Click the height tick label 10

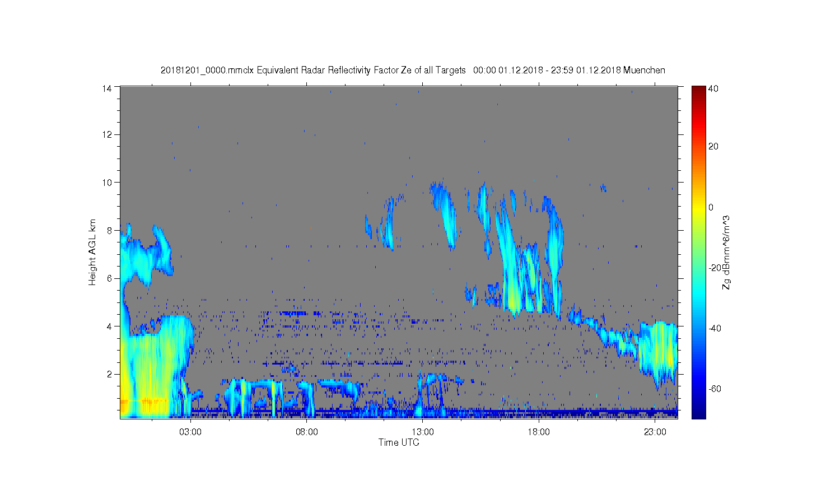(x=107, y=183)
